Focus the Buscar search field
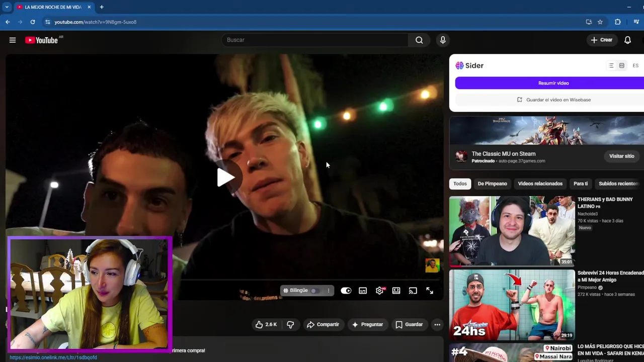This screenshot has height=362, width=644. coord(315,40)
